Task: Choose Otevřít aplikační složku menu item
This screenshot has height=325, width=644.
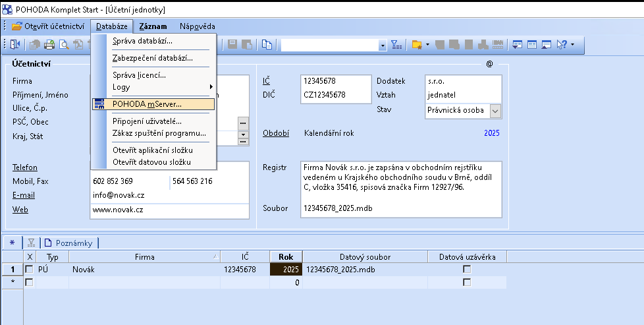Action: tap(152, 150)
